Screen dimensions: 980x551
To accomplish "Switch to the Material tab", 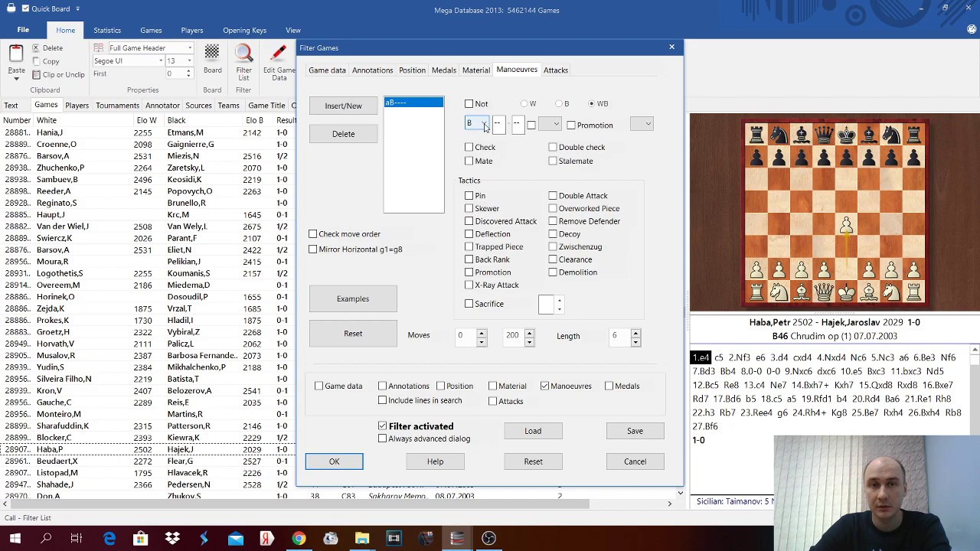I will click(476, 70).
